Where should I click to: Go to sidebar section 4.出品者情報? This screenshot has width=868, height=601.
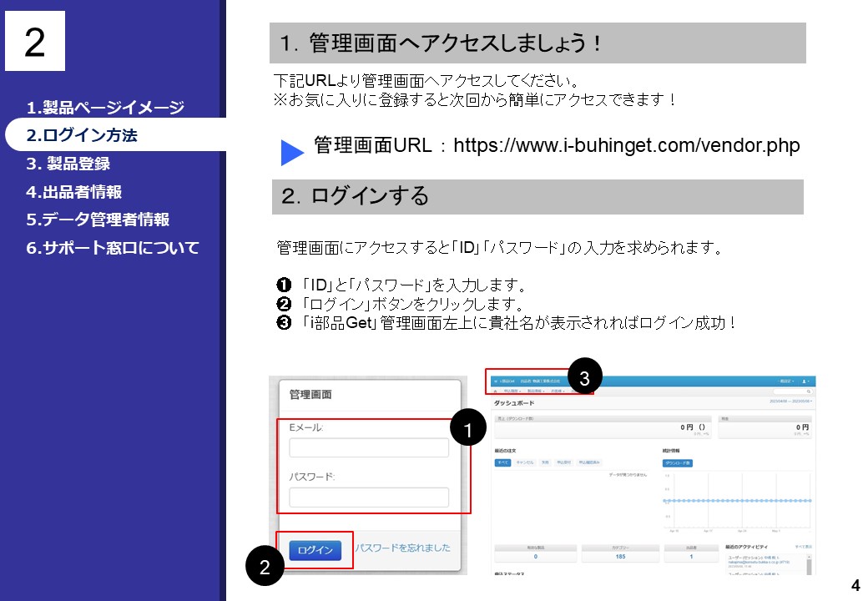[73, 192]
